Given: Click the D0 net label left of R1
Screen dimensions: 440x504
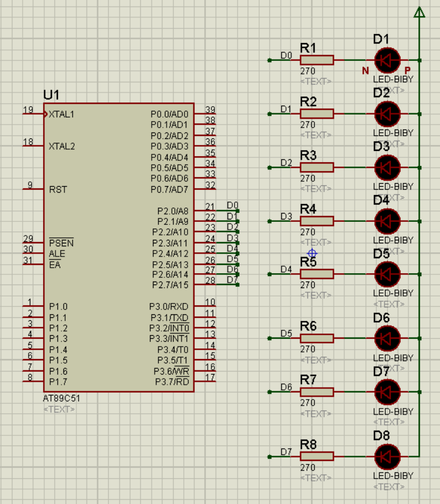Looking at the screenshot, I should (x=286, y=55).
